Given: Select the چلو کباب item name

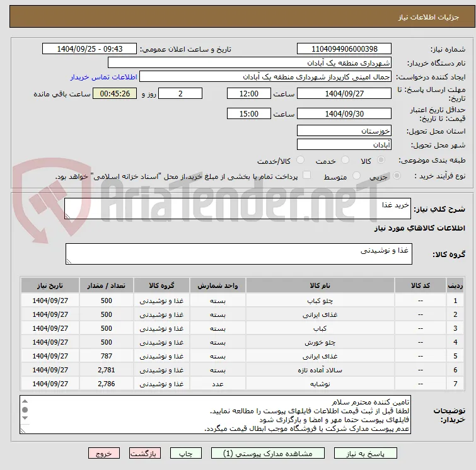Looking at the screenshot, I should point(320,301).
